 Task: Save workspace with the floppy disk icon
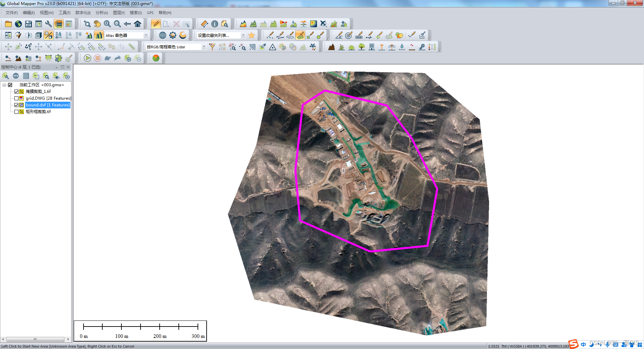(x=29, y=24)
